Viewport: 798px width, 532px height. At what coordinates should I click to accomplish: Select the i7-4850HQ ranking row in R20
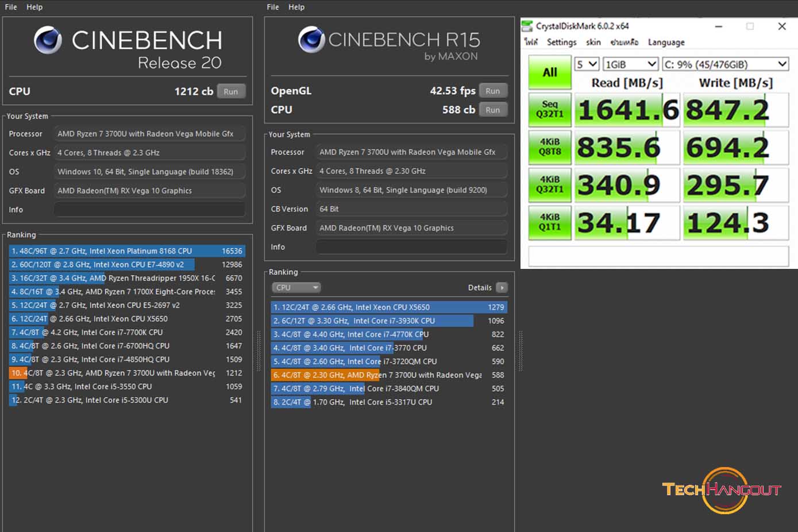127,360
